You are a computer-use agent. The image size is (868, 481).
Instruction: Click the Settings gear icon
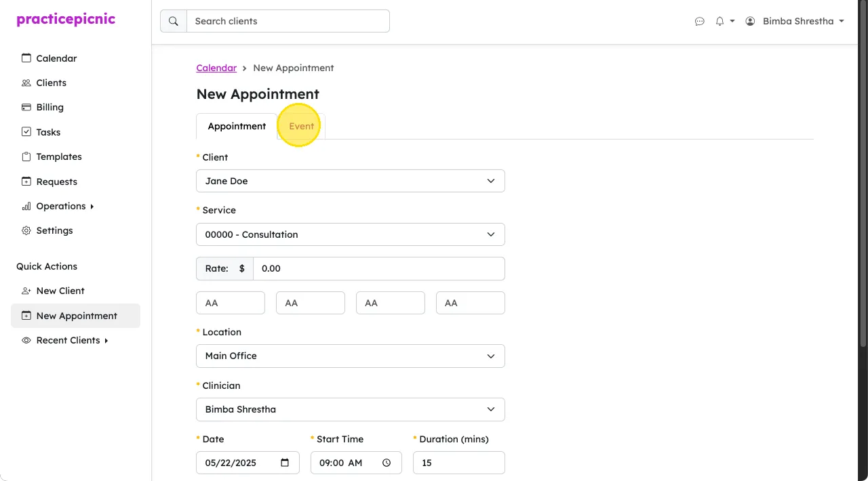26,230
